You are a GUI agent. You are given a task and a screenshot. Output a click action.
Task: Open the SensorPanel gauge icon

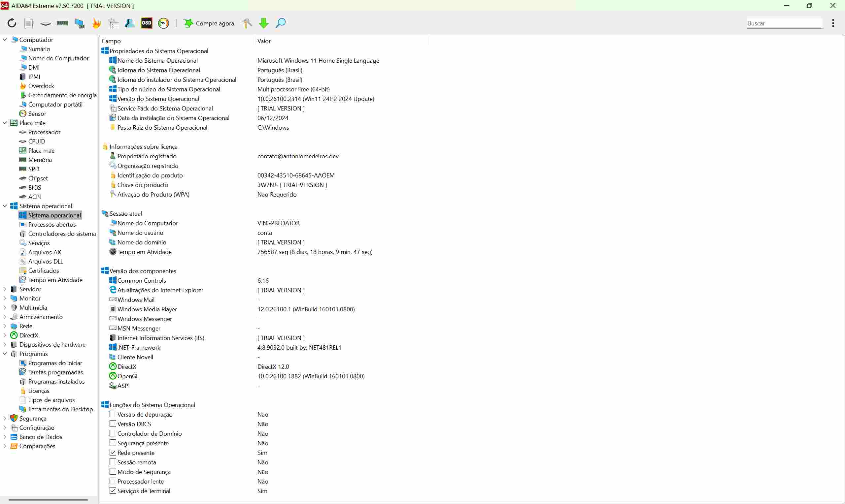pos(163,23)
